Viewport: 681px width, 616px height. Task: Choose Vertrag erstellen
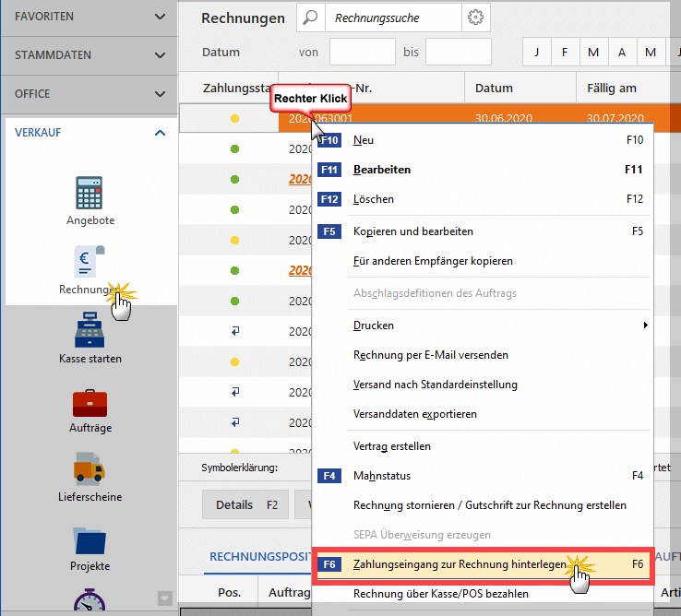[483, 446]
